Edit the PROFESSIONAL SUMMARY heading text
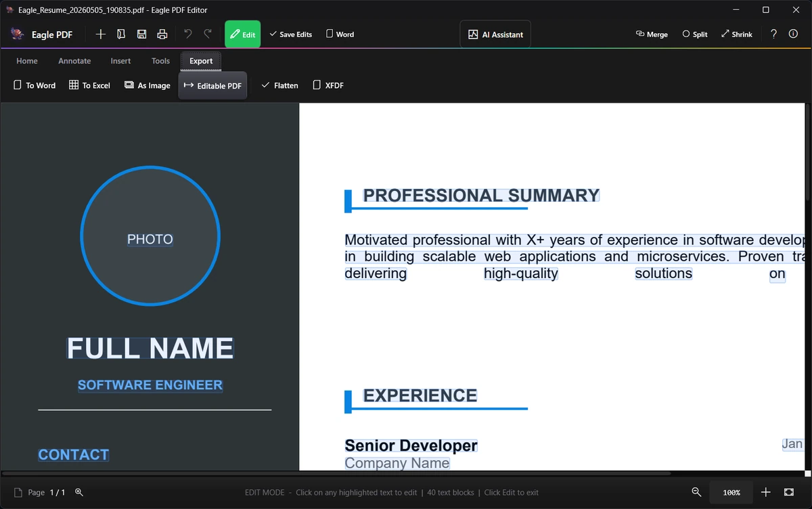The image size is (812, 509). 481,196
